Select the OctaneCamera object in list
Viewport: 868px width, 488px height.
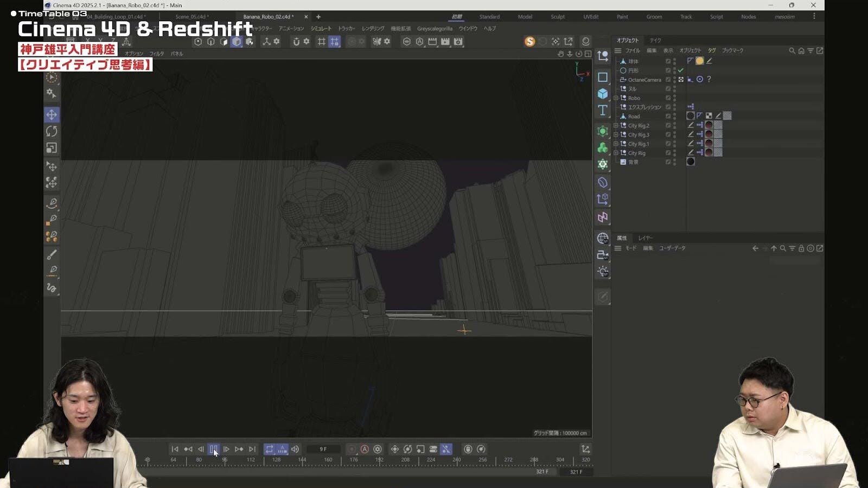(x=644, y=80)
